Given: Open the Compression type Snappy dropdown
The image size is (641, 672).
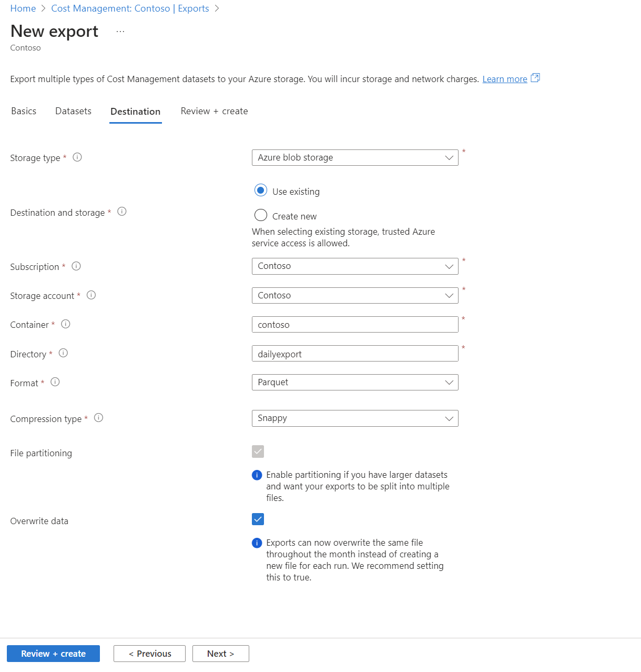Looking at the screenshot, I should [355, 418].
